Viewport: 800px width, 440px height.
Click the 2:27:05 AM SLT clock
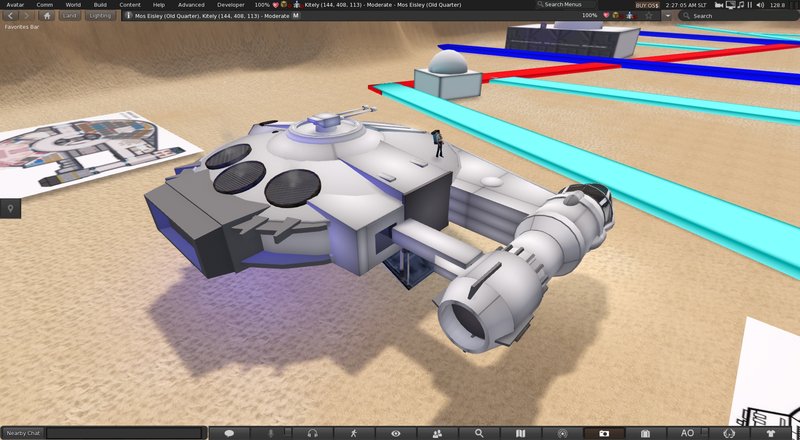(x=687, y=5)
